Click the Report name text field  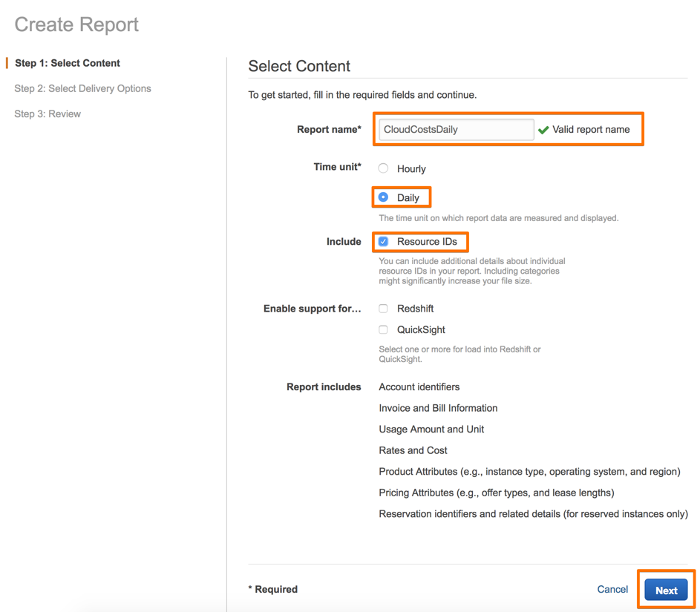[455, 129]
